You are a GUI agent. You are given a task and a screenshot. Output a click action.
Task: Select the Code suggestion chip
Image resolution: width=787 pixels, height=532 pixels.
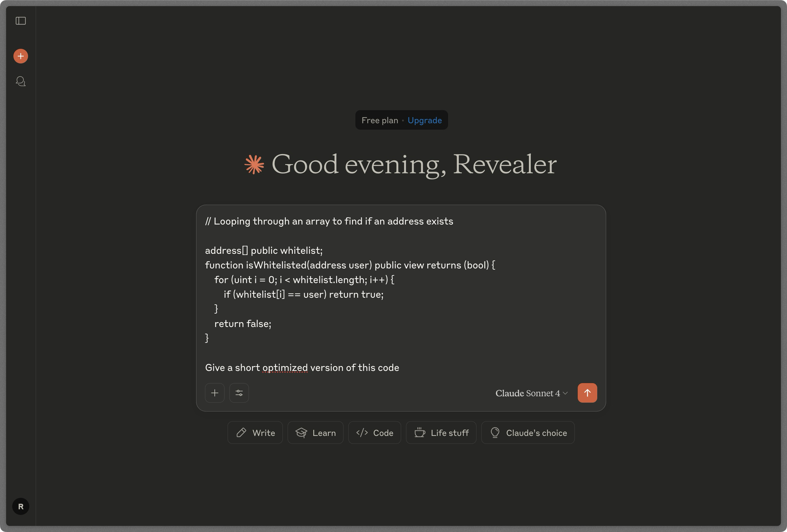(375, 433)
